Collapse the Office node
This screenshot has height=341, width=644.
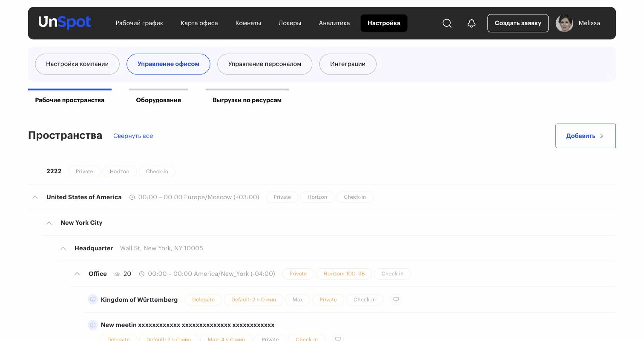tap(77, 274)
